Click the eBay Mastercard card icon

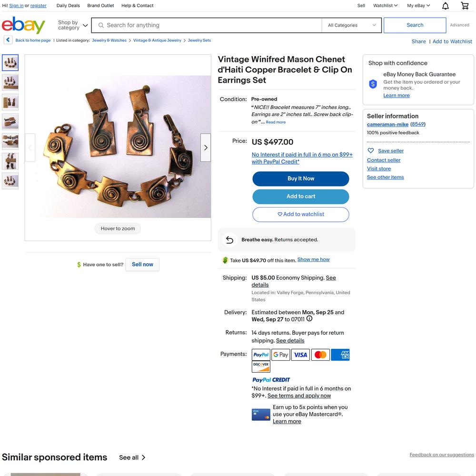pos(261,415)
